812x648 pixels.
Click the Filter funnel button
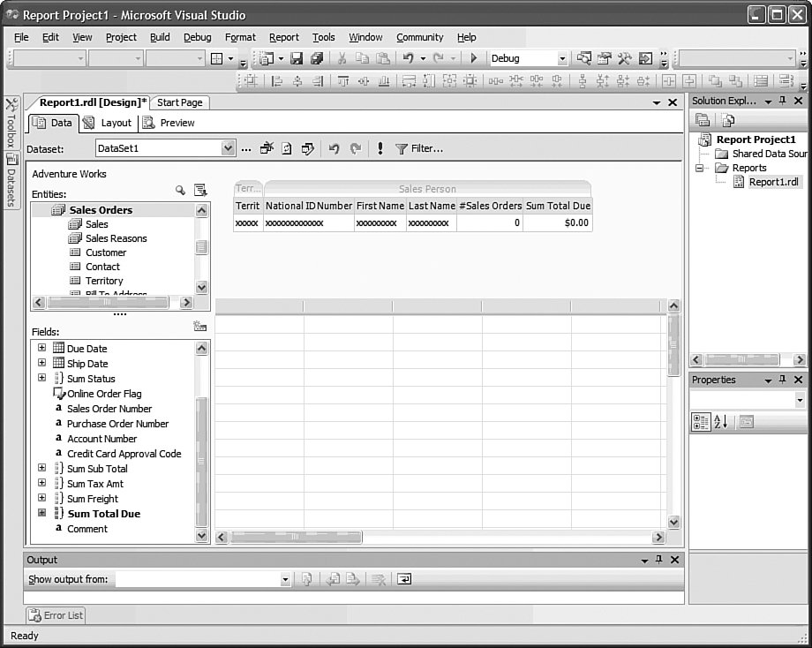(419, 148)
